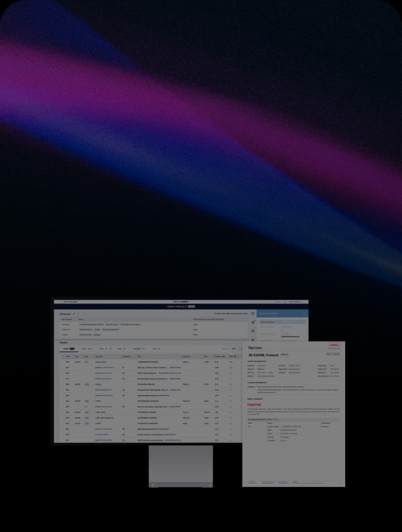Click the third icon in right sidebar strip
The height and width of the screenshot is (532, 402).
(x=252, y=331)
